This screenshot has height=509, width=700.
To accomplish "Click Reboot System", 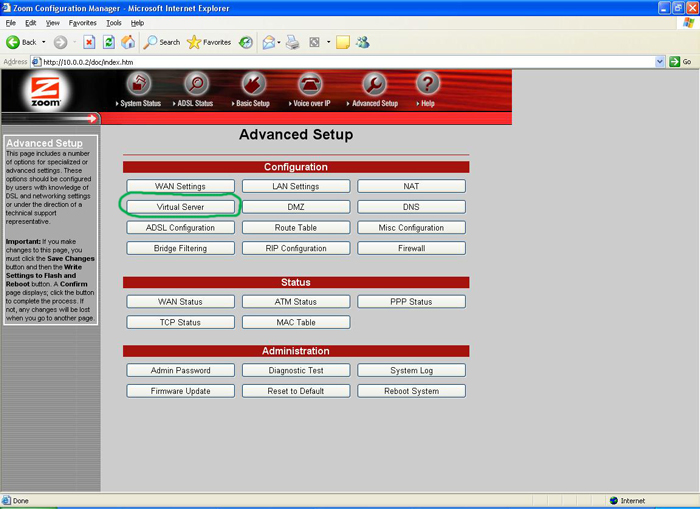I will (x=411, y=391).
